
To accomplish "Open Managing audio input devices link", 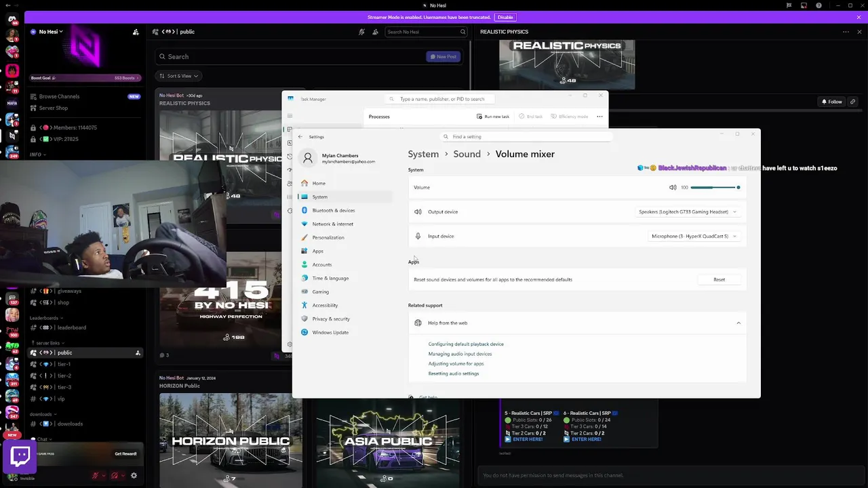I will point(460,354).
